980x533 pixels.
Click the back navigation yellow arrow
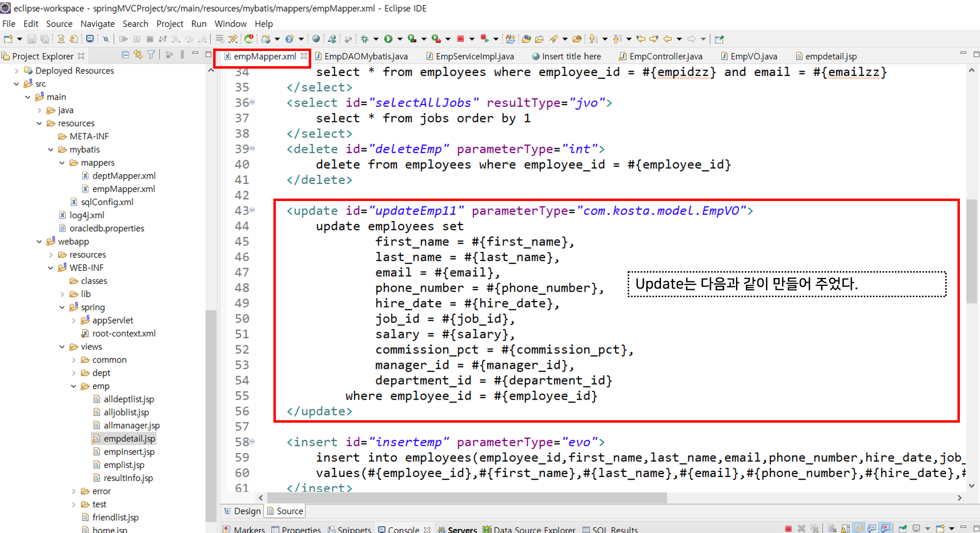(x=667, y=39)
